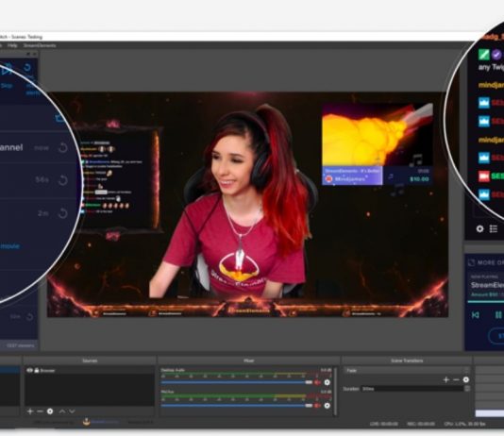Open the StreamElements menu

(40, 45)
